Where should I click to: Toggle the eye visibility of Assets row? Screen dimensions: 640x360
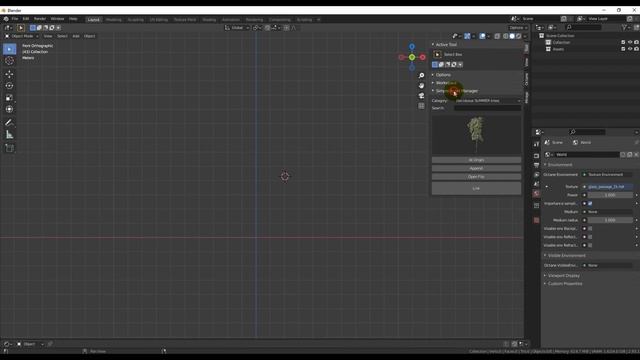point(630,49)
